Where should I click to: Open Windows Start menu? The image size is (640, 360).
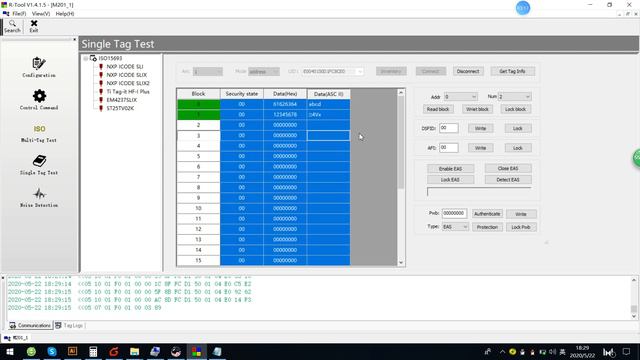click(x=10, y=351)
